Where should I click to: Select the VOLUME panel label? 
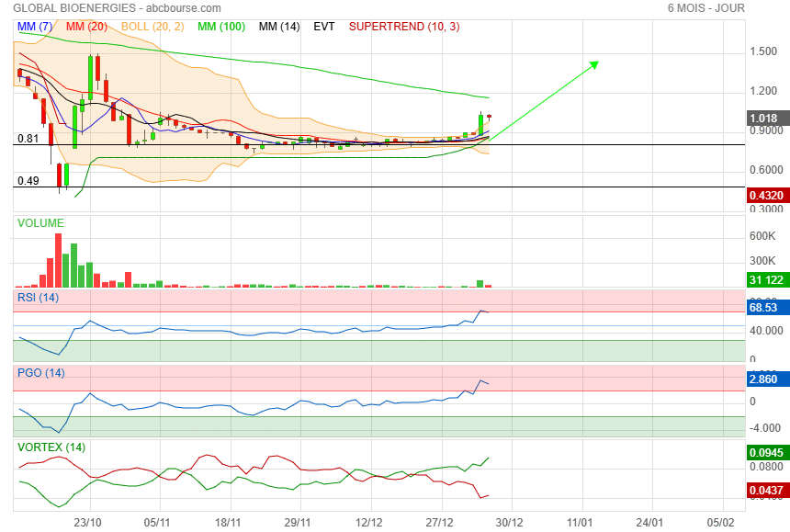[40, 223]
